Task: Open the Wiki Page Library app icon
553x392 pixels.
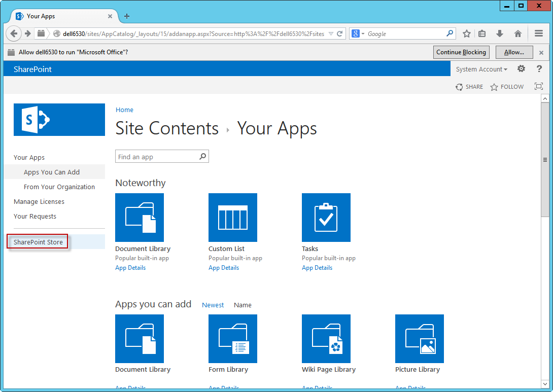Action: coord(326,339)
